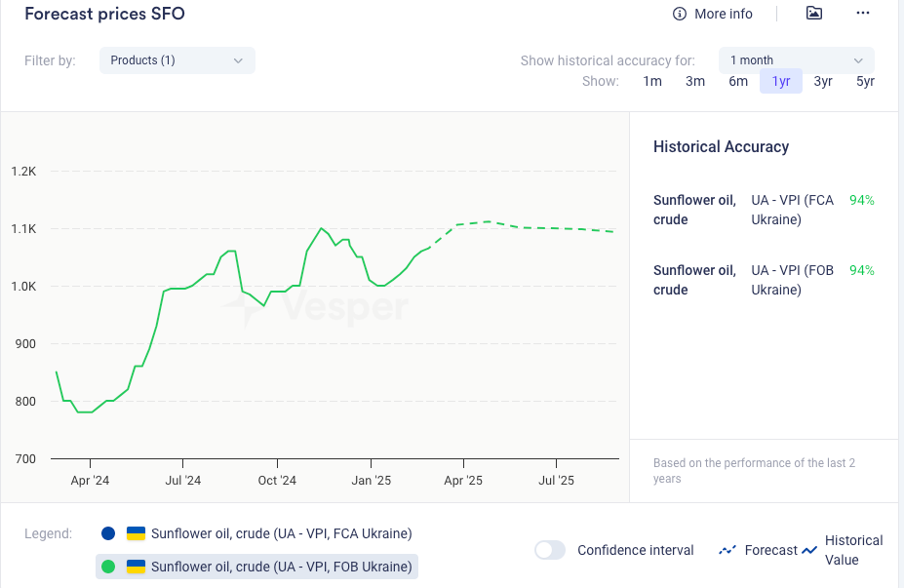Screen dimensions: 904x588
Task: Click the Ukraine flag beside FCA Ukraine
Action: [x=137, y=533]
